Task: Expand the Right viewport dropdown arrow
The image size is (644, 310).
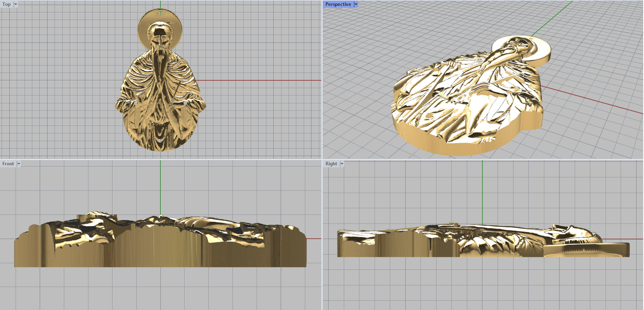Action: [x=342, y=164]
